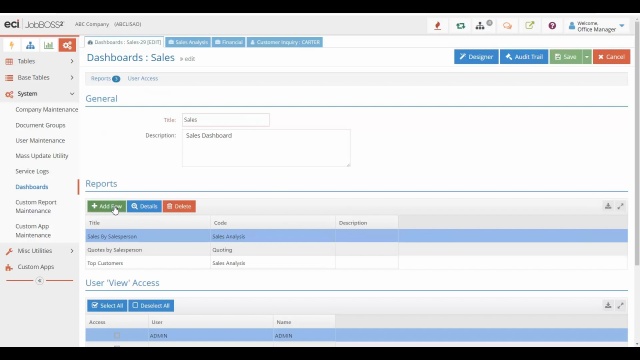Export the Reports grid with download icon
This screenshot has width=640, height=360.
click(608, 206)
